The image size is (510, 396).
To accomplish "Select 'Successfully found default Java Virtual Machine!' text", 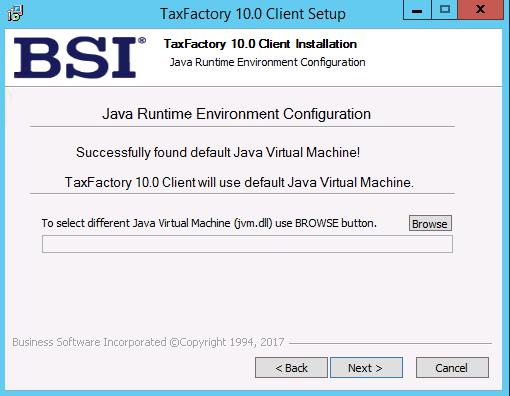I will (x=218, y=152).
